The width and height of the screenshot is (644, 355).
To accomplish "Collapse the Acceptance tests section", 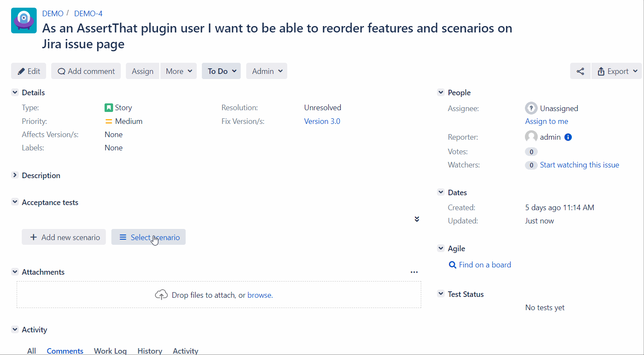I will click(x=15, y=202).
